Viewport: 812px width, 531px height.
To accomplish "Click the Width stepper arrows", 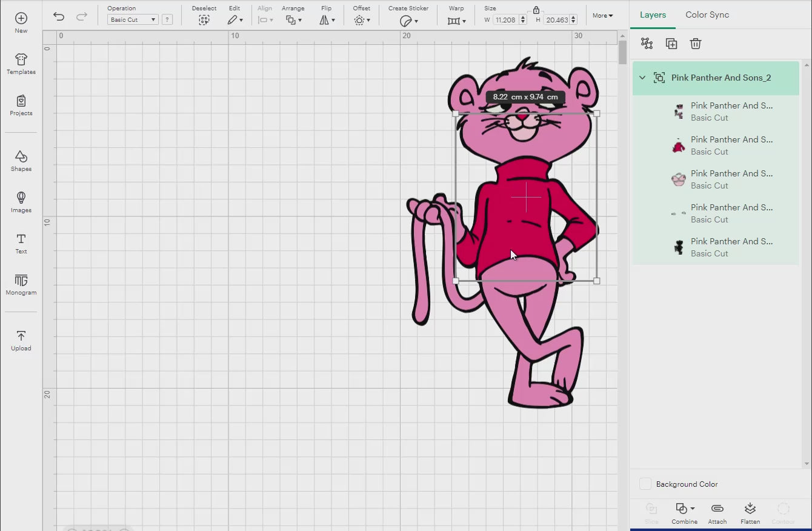I will coord(524,20).
